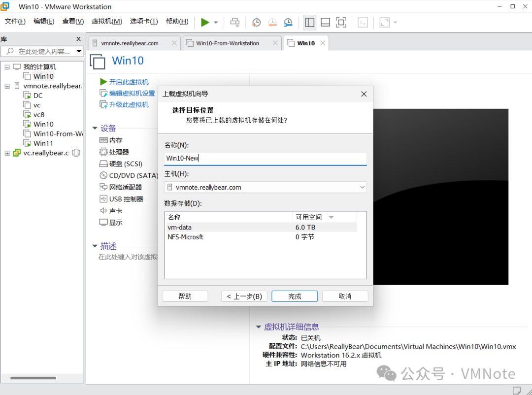Open the stretch display dropdown arrow
The image size is (532, 395).
(395, 23)
